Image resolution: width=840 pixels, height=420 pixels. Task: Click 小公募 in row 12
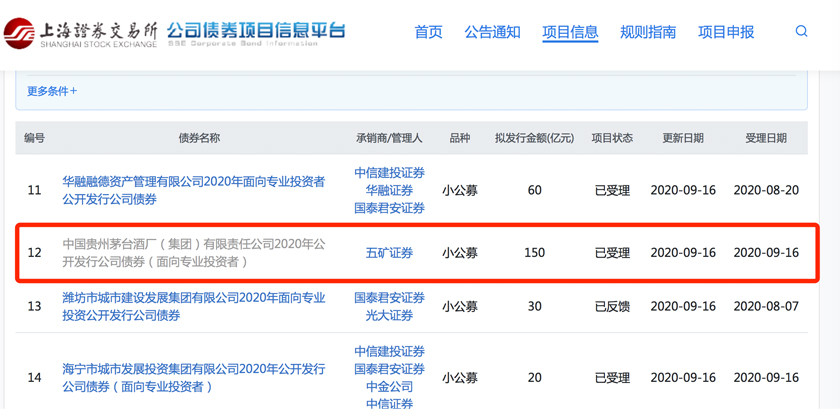point(460,253)
